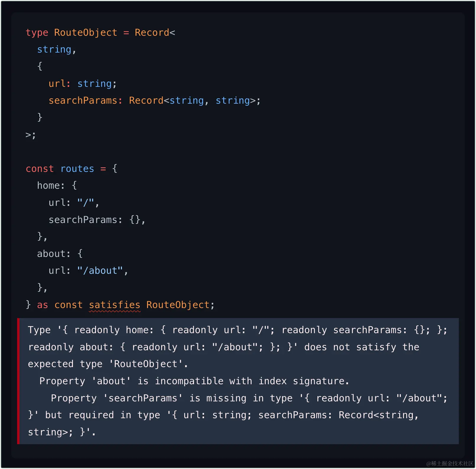This screenshot has width=476, height=469.
Task: Click 'expected type RouteObject' error text
Action: [x=108, y=364]
